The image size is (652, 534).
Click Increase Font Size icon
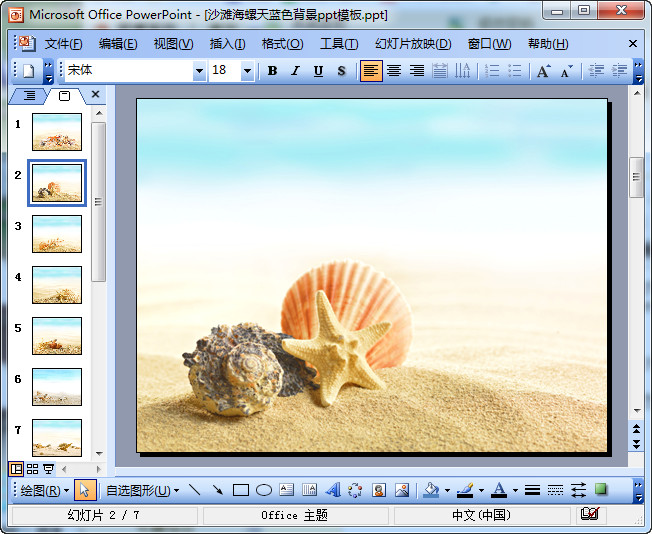pos(543,71)
